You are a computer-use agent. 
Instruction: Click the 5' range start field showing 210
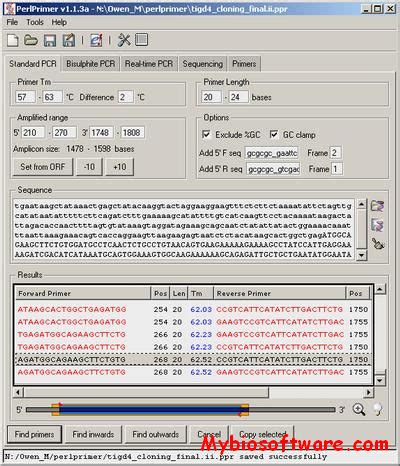(33, 132)
